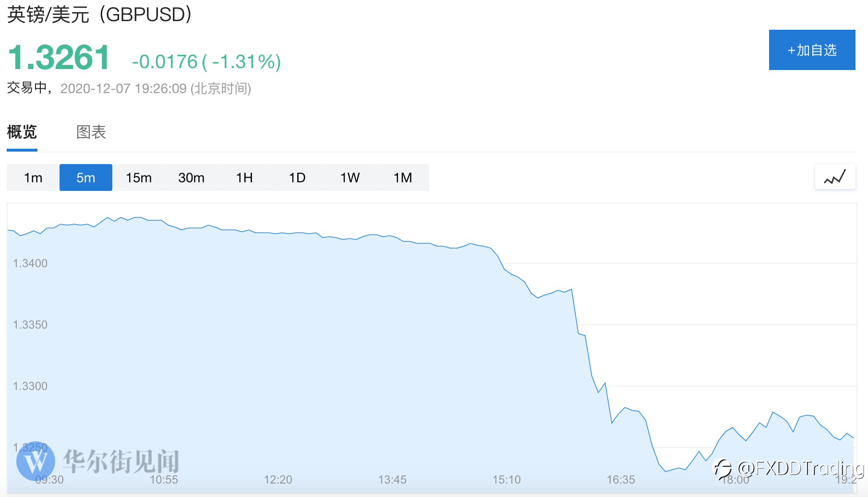Click the 1.3261 current price
The width and height of the screenshot is (868, 497).
click(x=59, y=58)
